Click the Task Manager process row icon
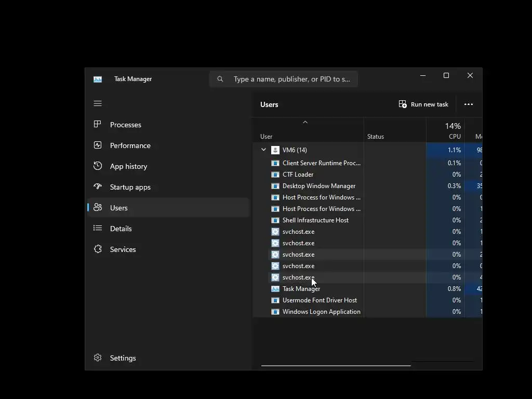The image size is (532, 399). 275,289
